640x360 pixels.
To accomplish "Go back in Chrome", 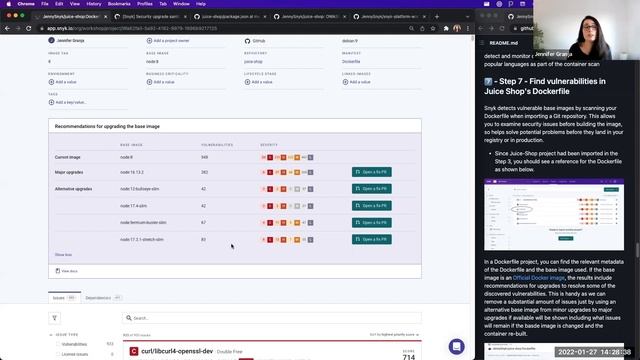I will pos(7,29).
